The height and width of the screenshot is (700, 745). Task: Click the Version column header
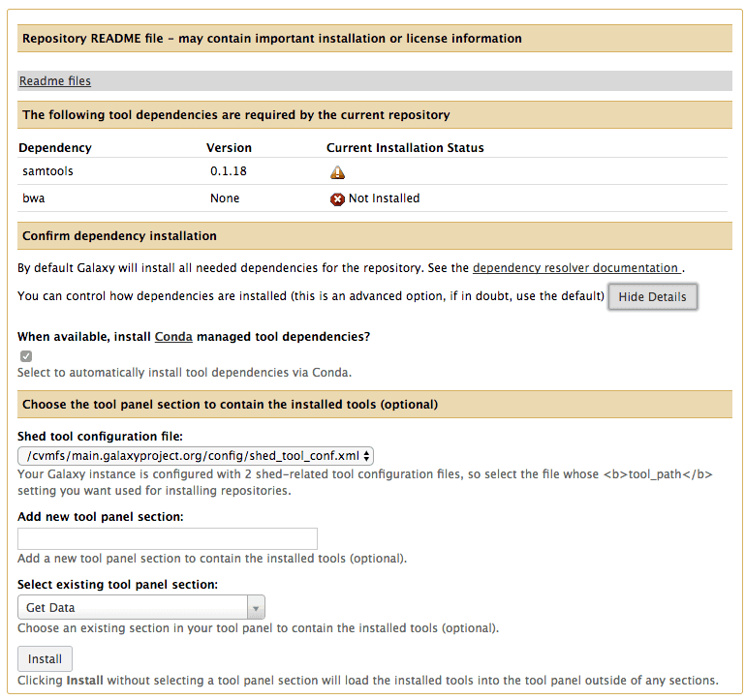click(229, 148)
